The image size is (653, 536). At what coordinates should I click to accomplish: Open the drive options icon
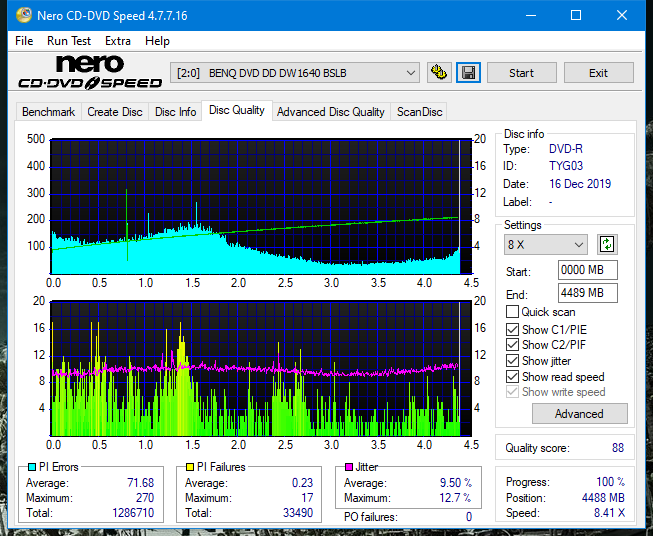pos(439,73)
